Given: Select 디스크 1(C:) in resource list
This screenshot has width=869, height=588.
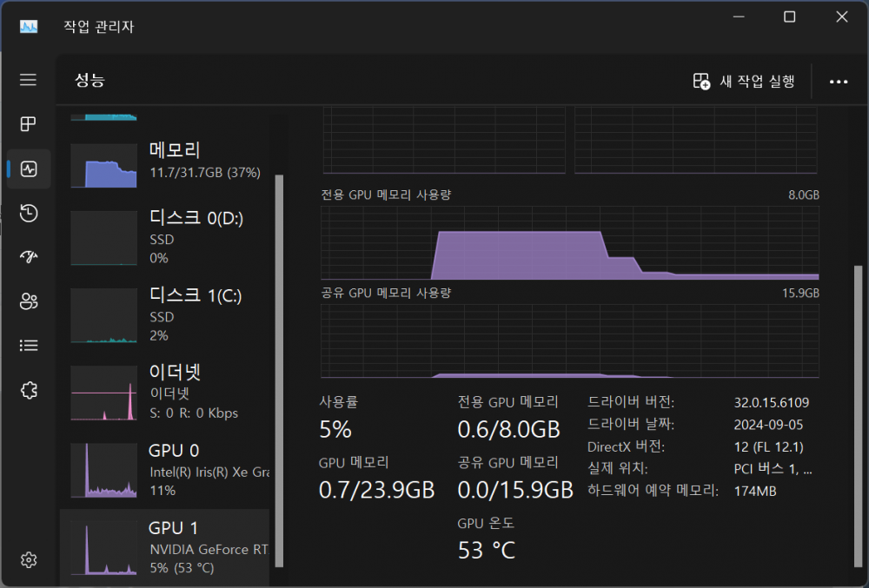Looking at the screenshot, I should [165, 314].
